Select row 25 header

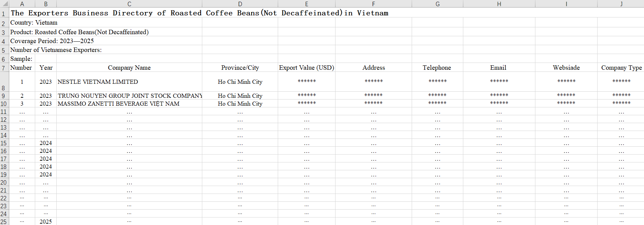click(x=4, y=222)
